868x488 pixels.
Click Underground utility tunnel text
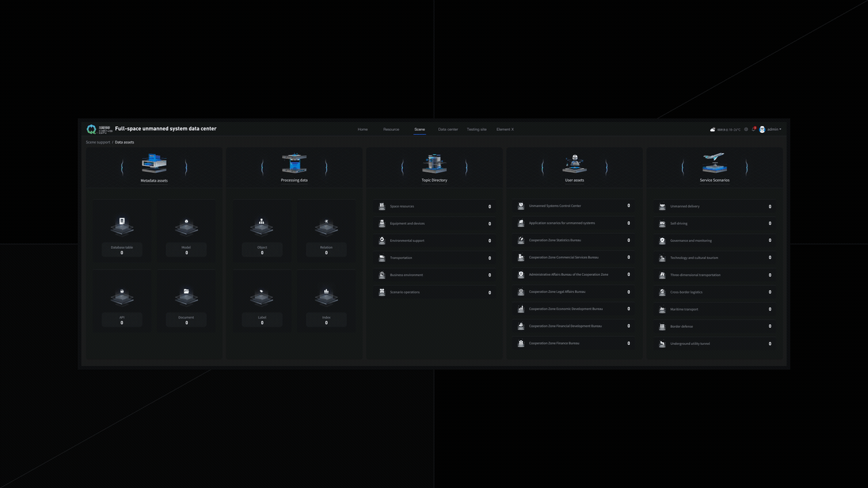pos(690,344)
